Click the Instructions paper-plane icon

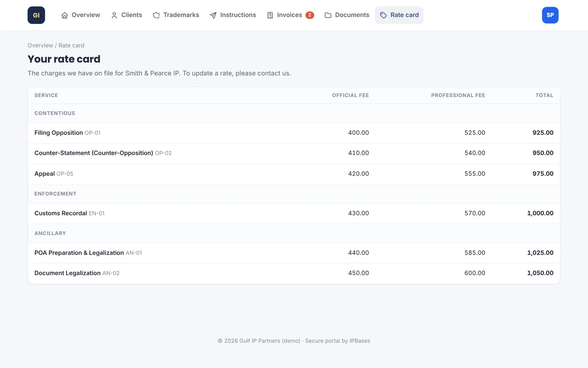pyautogui.click(x=213, y=15)
